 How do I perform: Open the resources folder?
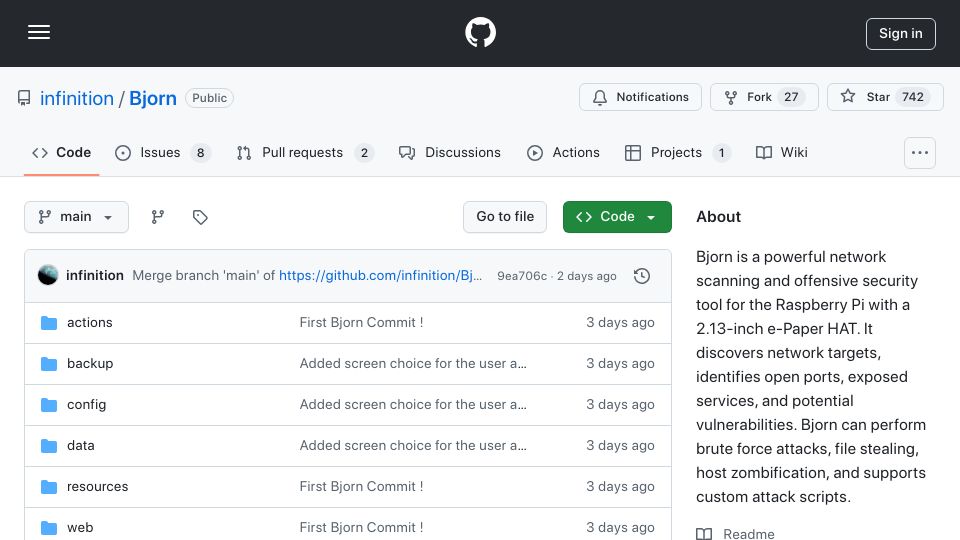click(x=97, y=487)
